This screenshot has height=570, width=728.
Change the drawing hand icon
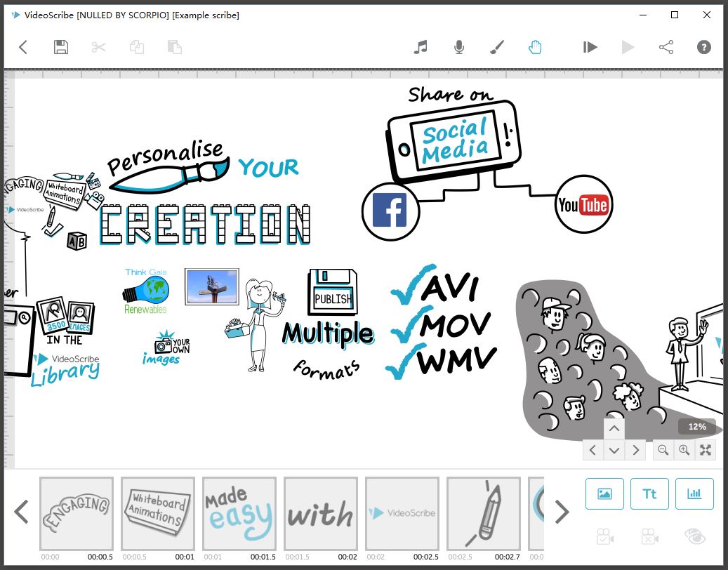point(535,47)
